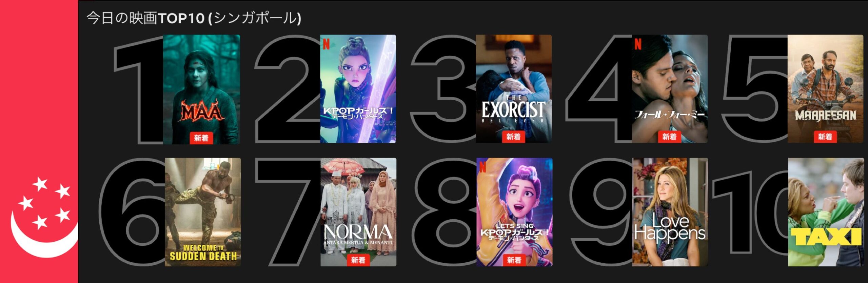Click the large rank number 1
This screenshot has width=868, height=283.
coord(138,89)
